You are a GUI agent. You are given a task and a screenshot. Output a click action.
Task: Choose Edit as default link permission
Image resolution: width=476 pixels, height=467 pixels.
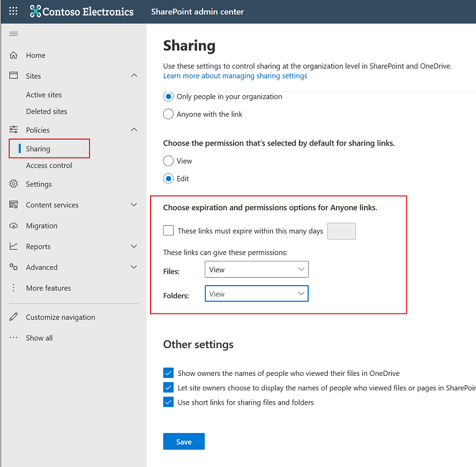click(168, 178)
